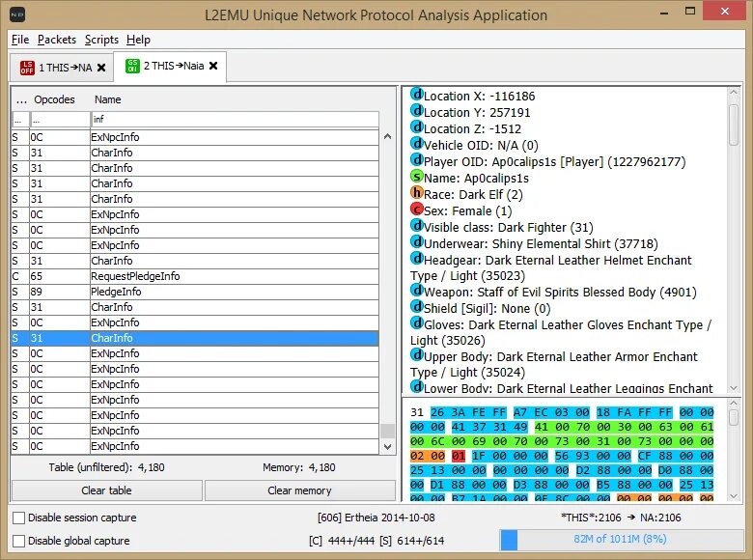The width and height of the screenshot is (753, 560).
Task: Click 'Memory: 4,180' label
Action: click(x=299, y=467)
